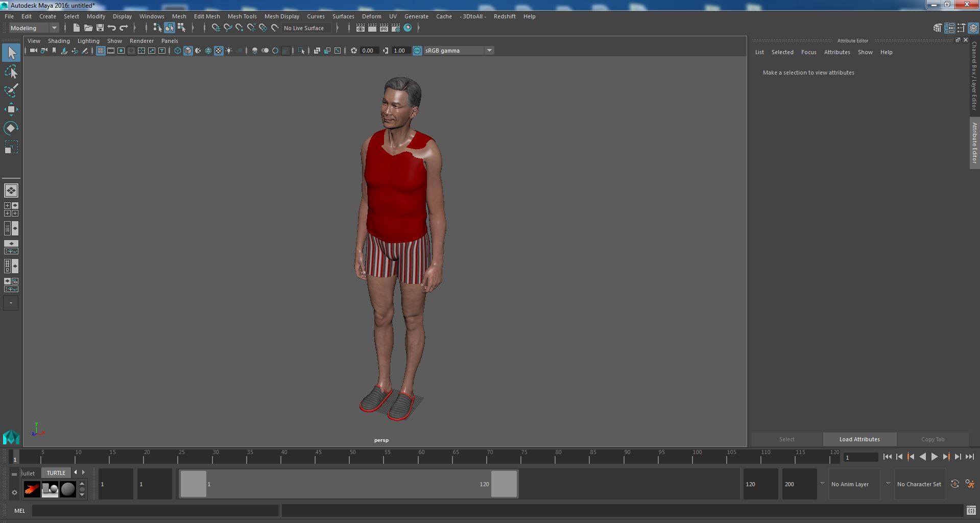This screenshot has width=980, height=523.
Task: Toggle film gate display
Action: [111, 51]
